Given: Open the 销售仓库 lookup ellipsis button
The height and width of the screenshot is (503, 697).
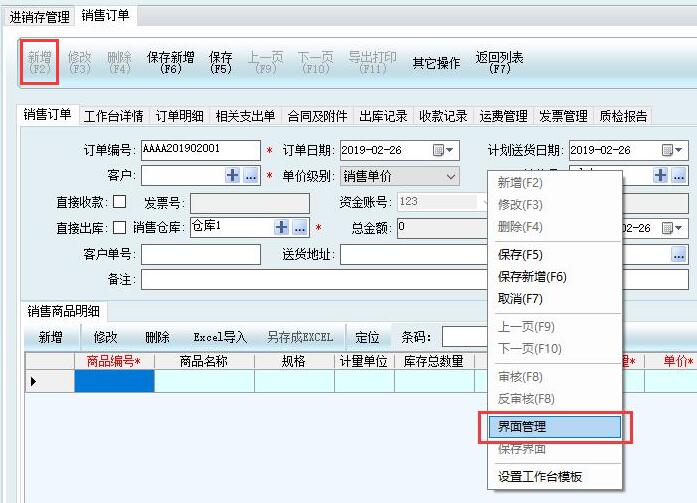Looking at the screenshot, I should coord(300,227).
